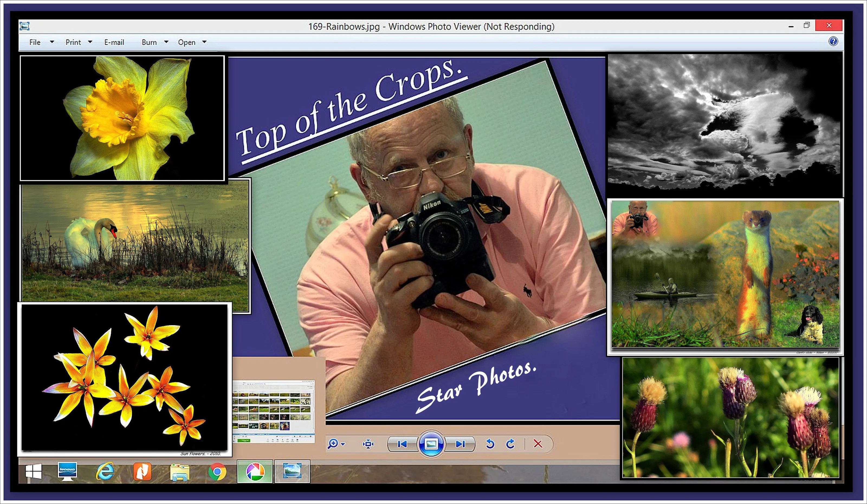Start the slide show with center button
Screen dimensions: 867x504
(431, 444)
